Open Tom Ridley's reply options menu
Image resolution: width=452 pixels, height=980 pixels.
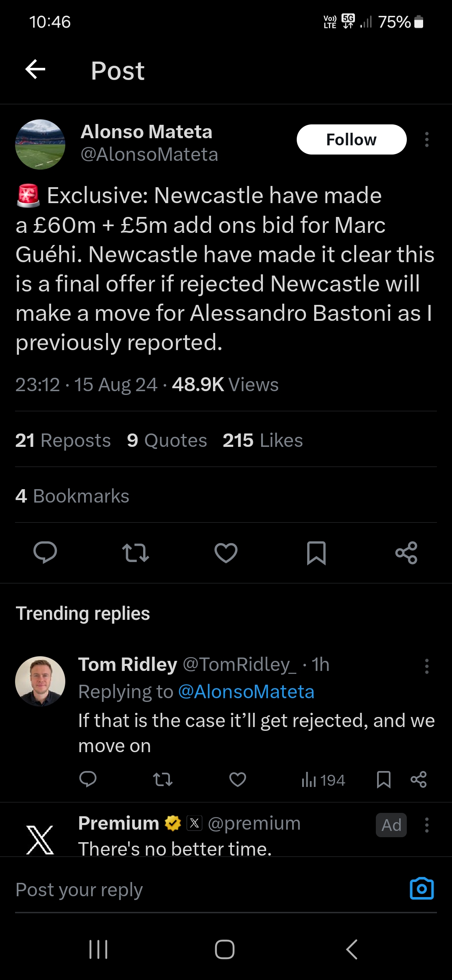[x=426, y=666]
